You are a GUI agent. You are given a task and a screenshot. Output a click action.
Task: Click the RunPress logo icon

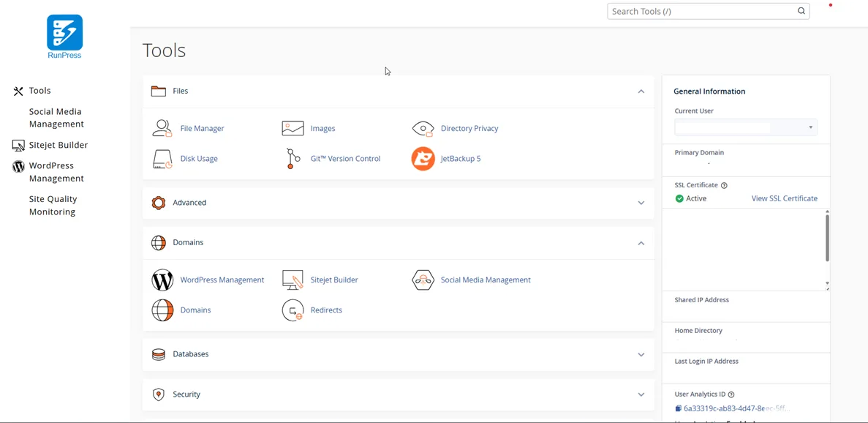point(65,33)
